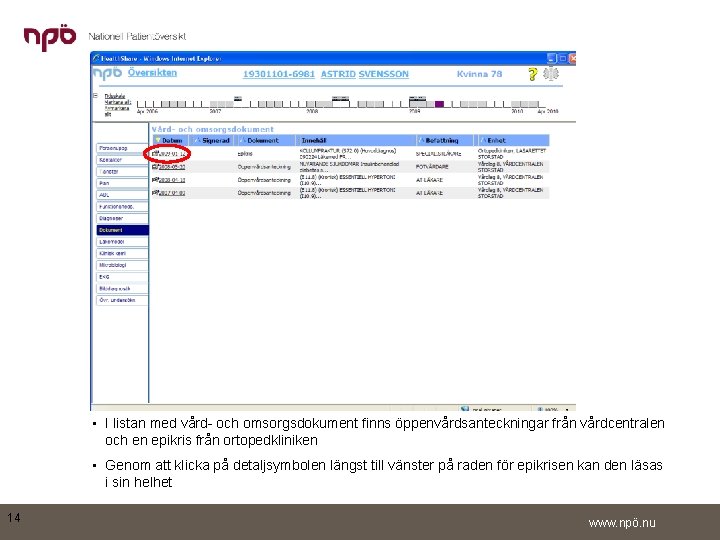
Task: Select the Dokument tab in sidebar
Action: [x=123, y=230]
